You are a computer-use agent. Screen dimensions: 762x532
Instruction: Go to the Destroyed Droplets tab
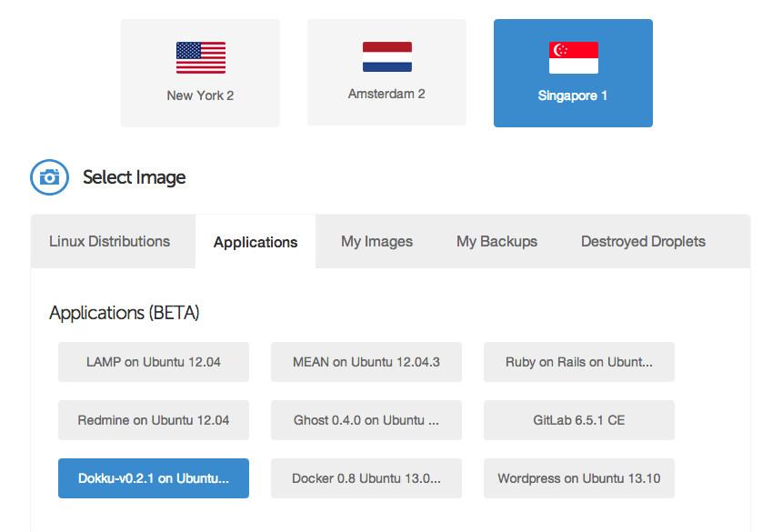tap(643, 242)
